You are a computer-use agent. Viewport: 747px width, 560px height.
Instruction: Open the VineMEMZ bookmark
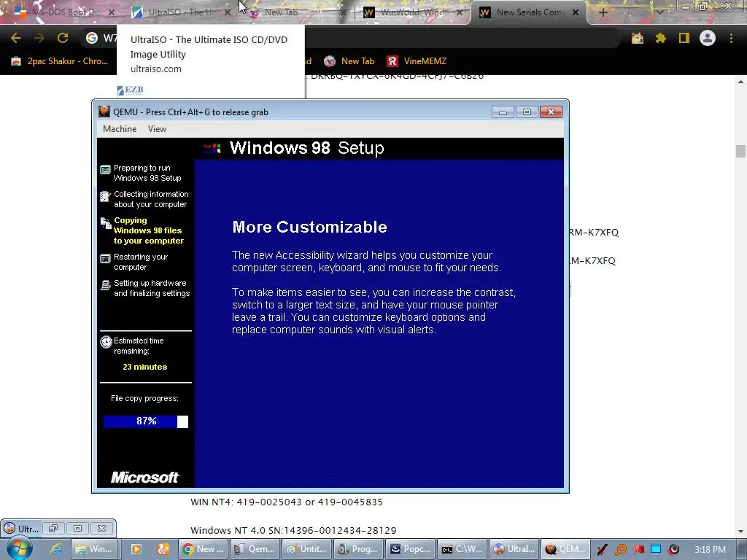click(417, 61)
